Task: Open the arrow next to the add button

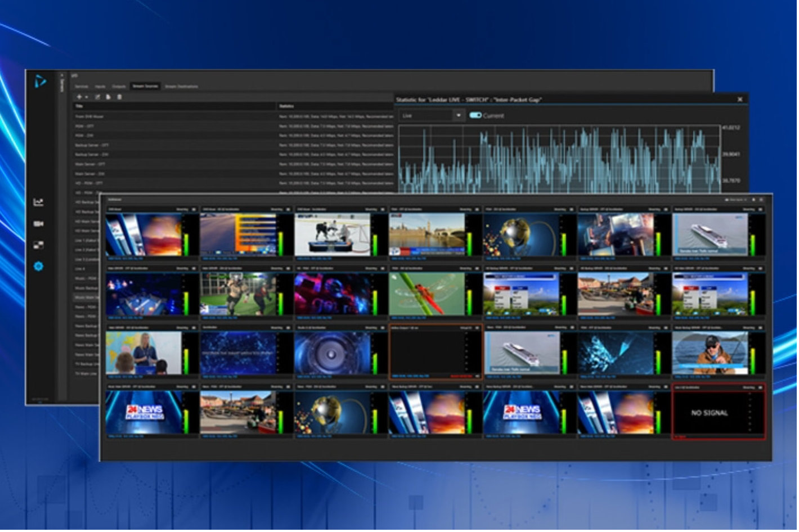Action: coord(87,97)
